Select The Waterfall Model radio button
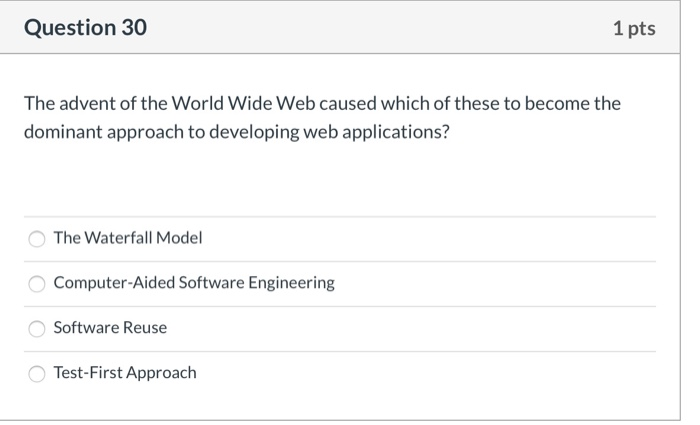The height and width of the screenshot is (425, 700). tap(37, 239)
